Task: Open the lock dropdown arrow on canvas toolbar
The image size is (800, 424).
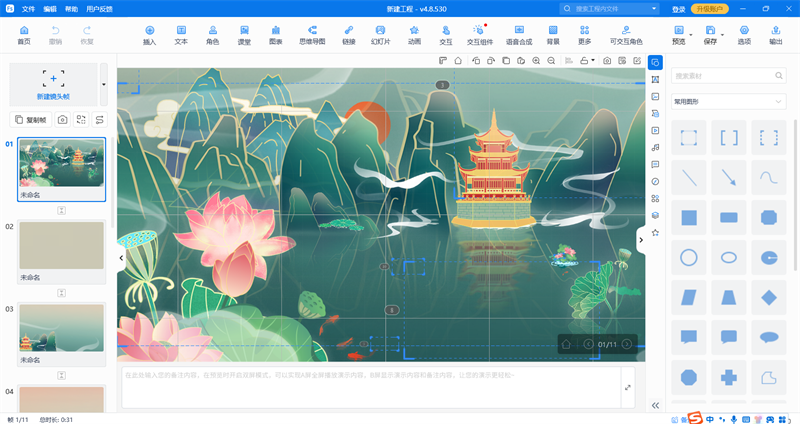Action: point(593,61)
